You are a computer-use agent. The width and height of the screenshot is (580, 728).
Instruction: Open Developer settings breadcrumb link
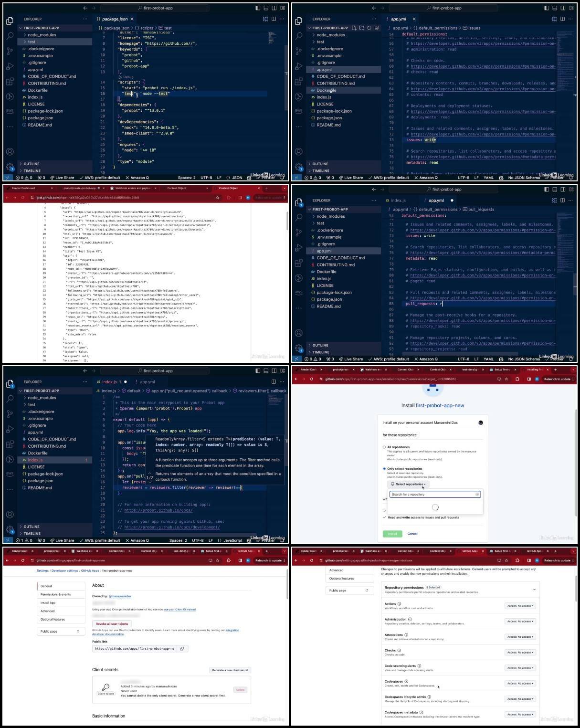click(x=65, y=570)
